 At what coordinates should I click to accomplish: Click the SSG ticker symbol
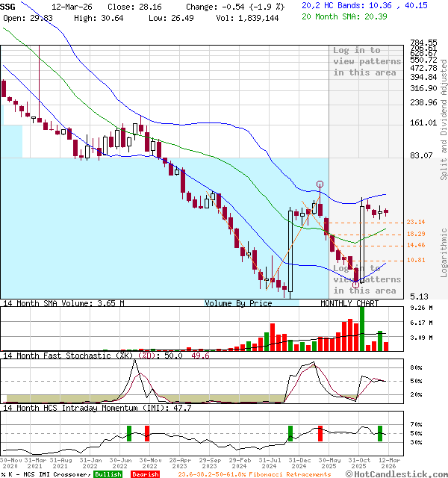(x=9, y=5)
